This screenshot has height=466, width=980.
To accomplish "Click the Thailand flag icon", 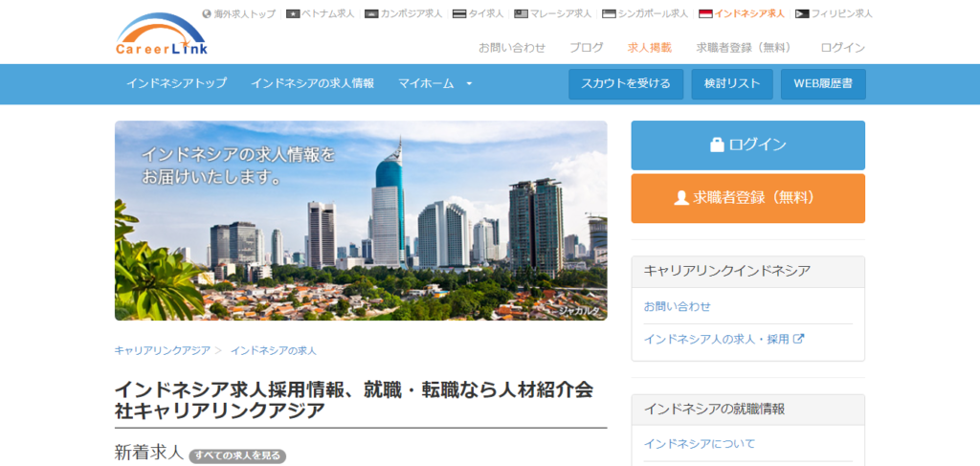I will pyautogui.click(x=459, y=13).
